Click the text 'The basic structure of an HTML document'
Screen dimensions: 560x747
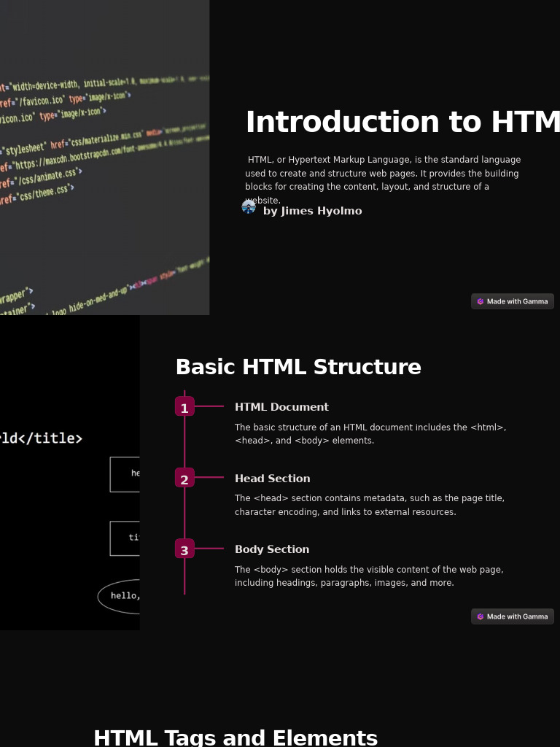pyautogui.click(x=370, y=433)
